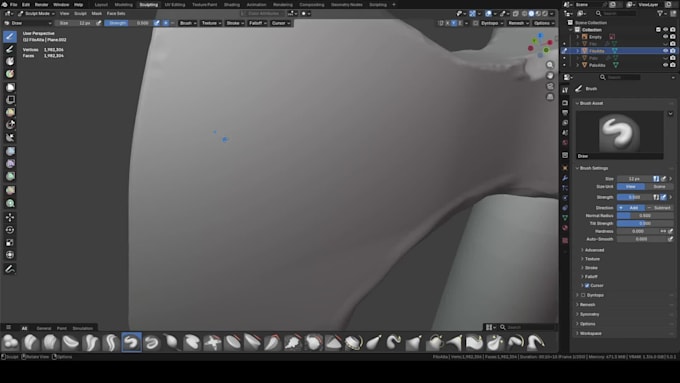Switch to Paint tab in asset shelf
The image size is (680, 383).
[62, 328]
